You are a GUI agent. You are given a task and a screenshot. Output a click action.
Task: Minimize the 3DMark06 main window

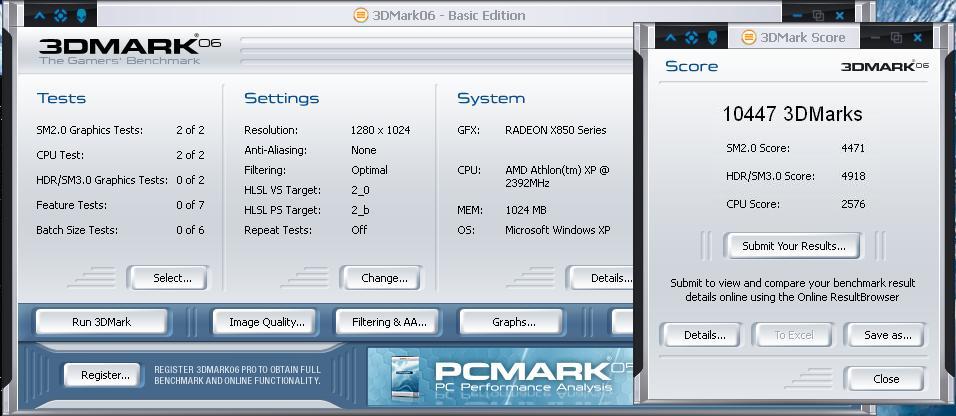(796, 16)
